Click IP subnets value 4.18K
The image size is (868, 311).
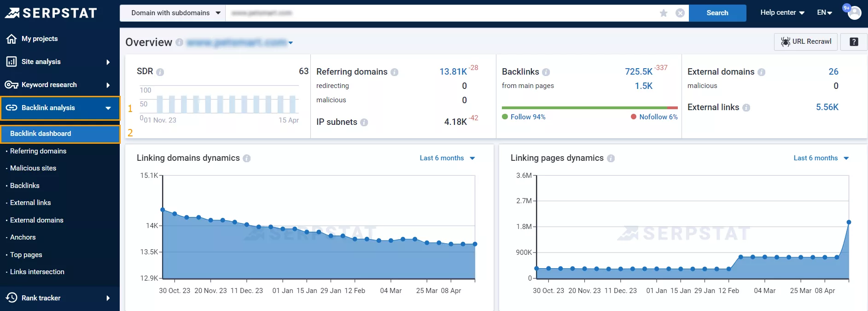pyautogui.click(x=455, y=122)
